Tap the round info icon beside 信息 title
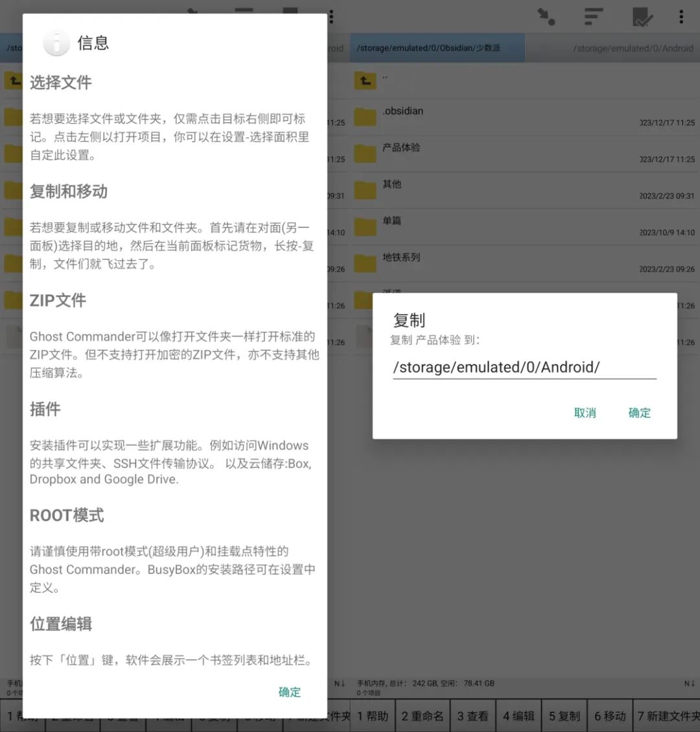 click(56, 43)
